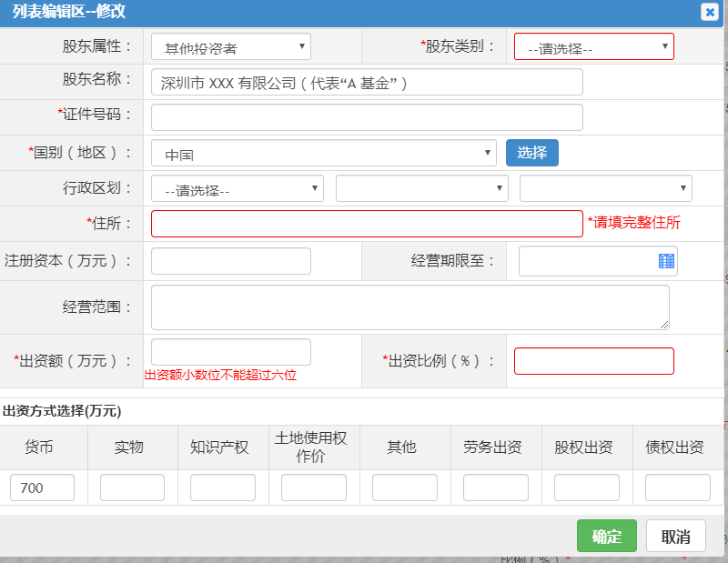
Task: Open the calendar icon for 经营期限至
Action: coord(666,261)
